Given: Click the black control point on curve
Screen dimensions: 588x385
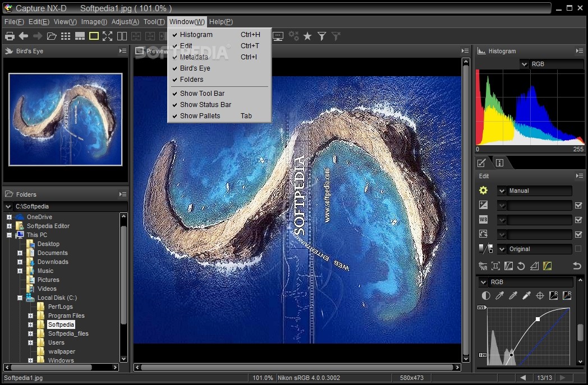Looking at the screenshot, I should pos(511,354).
